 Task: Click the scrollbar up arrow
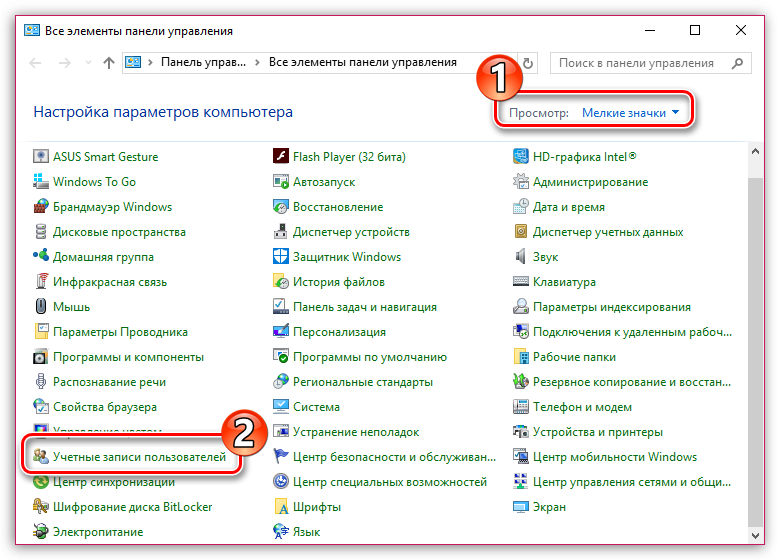755,151
